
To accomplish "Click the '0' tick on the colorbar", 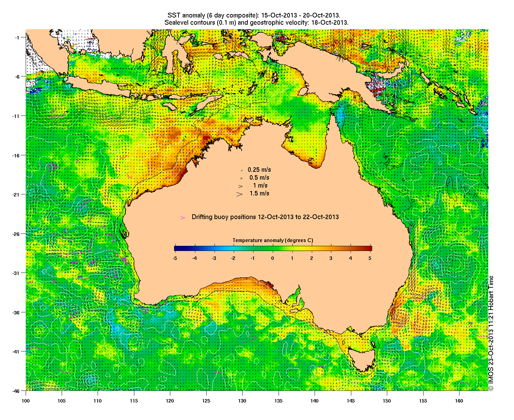I will click(273, 258).
